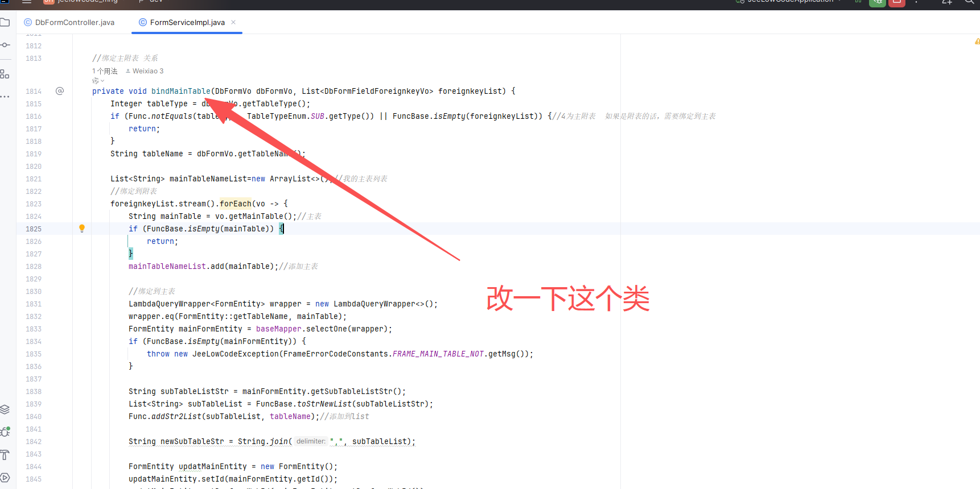Click the '1个用法' usages link
The width and height of the screenshot is (980, 489).
105,71
